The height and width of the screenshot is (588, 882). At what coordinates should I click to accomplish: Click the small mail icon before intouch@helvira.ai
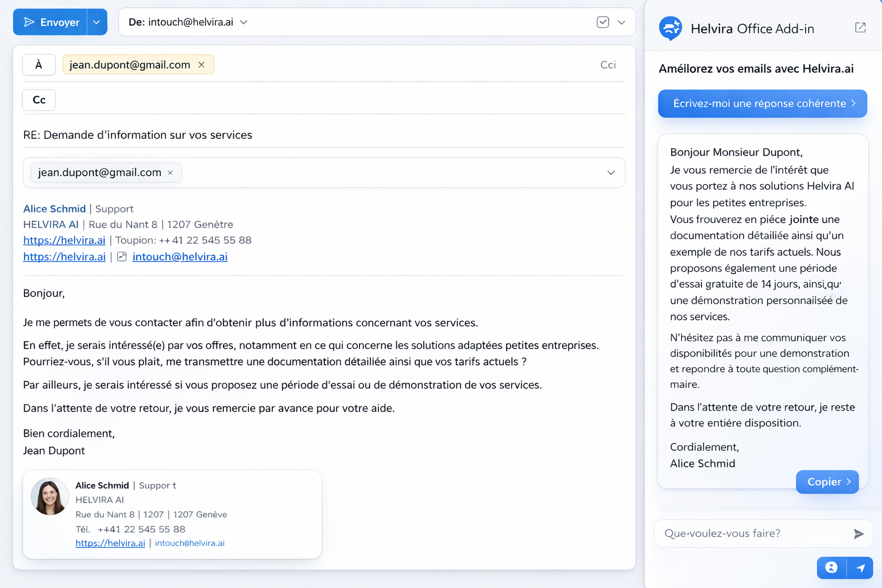122,257
